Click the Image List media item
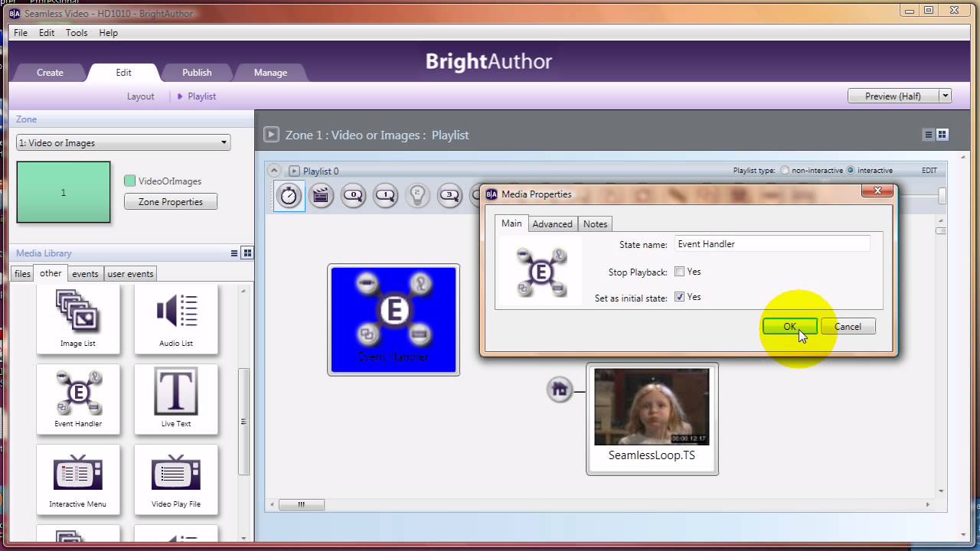 click(x=78, y=319)
